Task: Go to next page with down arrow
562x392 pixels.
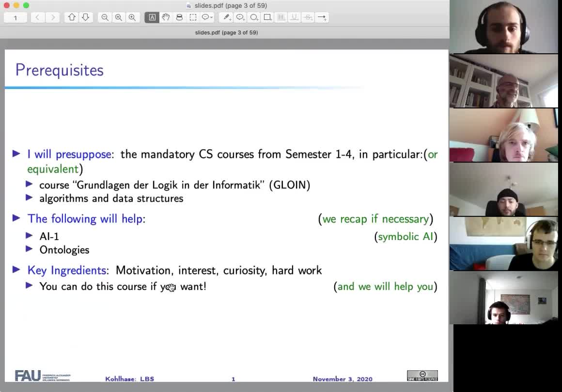Action: tap(85, 17)
